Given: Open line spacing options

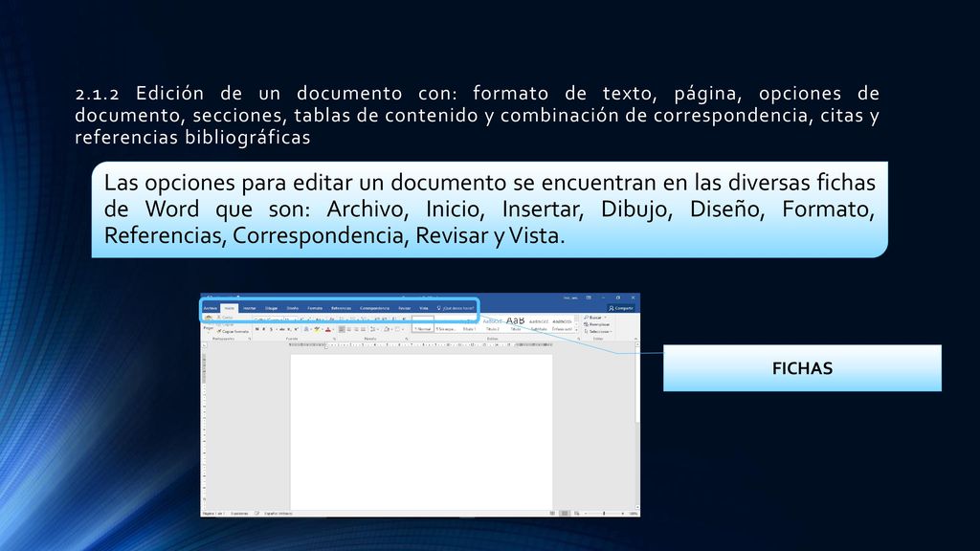Looking at the screenshot, I should click(373, 329).
